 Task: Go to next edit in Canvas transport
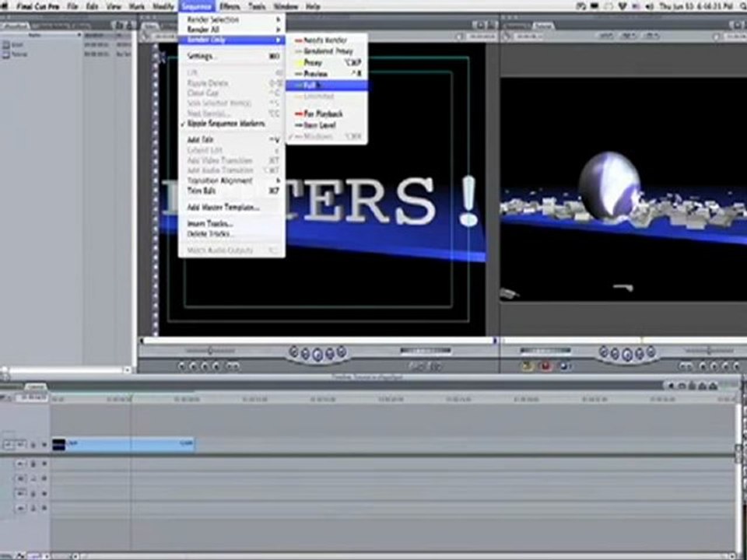pos(651,352)
